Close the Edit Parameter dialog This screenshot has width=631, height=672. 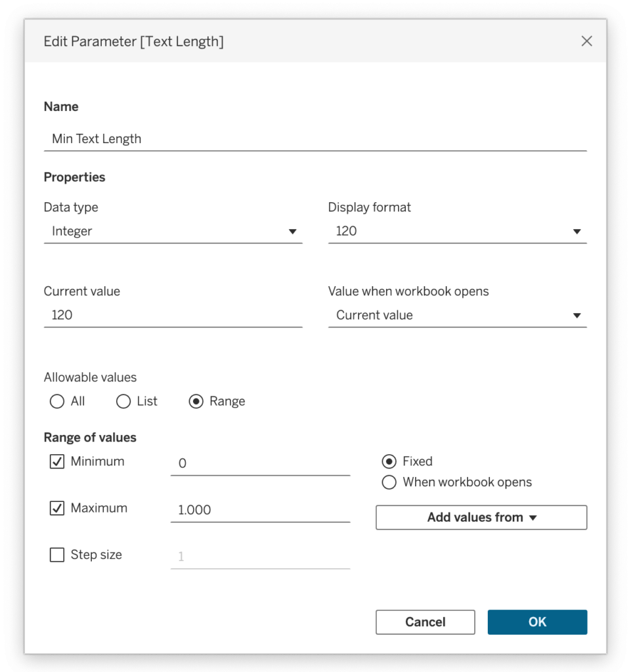(586, 41)
